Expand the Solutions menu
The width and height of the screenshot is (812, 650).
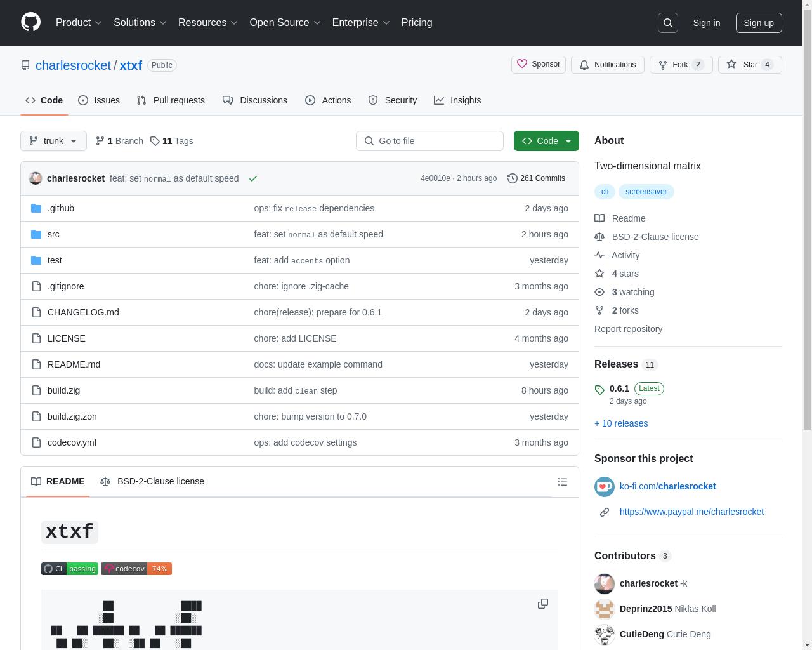pyautogui.click(x=140, y=22)
